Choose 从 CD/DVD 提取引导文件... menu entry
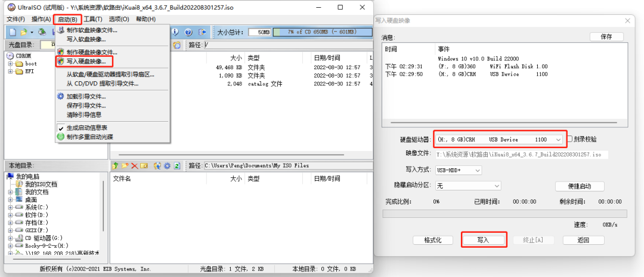Image resolution: width=644 pixels, height=277 pixels. point(113,84)
